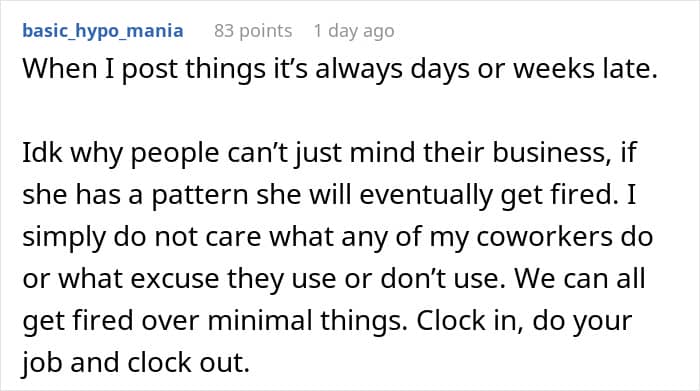Click the word job on last line
The height and width of the screenshot is (391, 700).
[x=42, y=363]
